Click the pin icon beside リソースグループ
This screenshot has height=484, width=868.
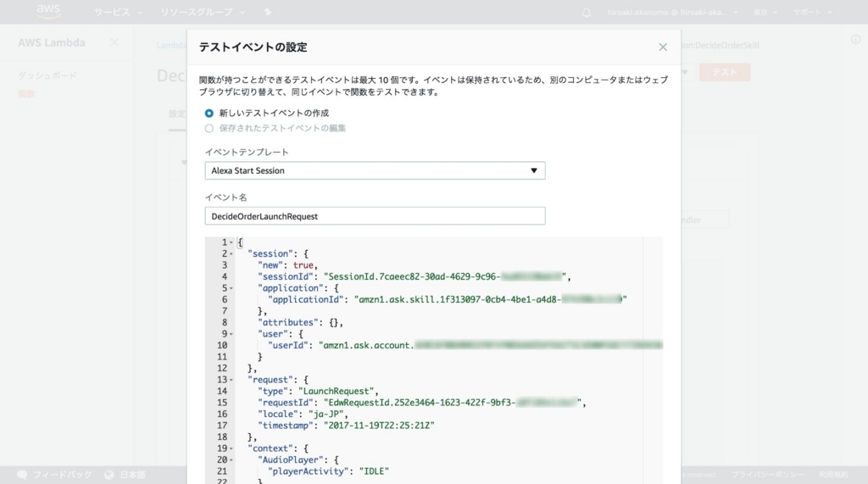coord(269,13)
